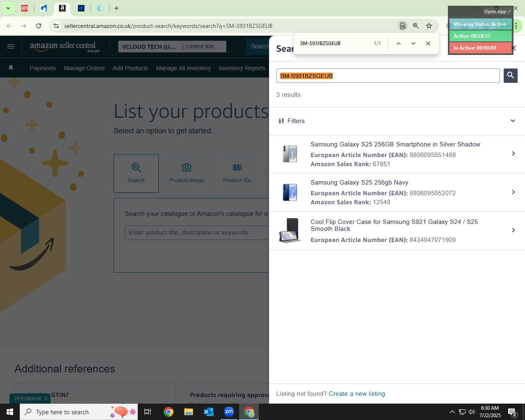Click the 3 results count text
This screenshot has height=420, width=525.
point(288,95)
